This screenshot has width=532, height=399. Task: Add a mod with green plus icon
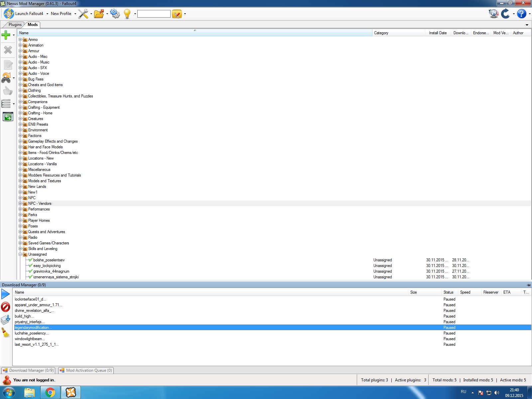click(6, 35)
